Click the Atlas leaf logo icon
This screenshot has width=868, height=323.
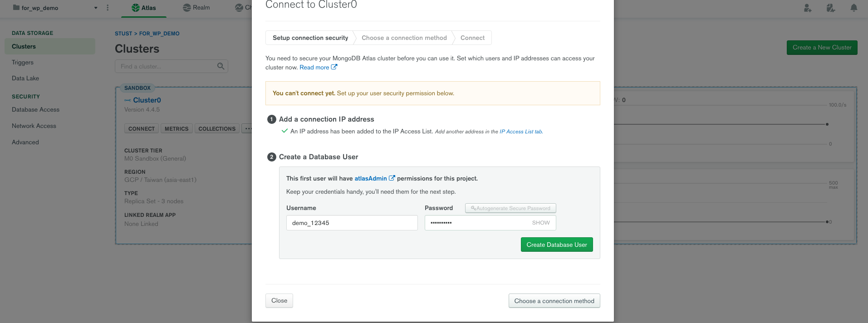(x=135, y=8)
